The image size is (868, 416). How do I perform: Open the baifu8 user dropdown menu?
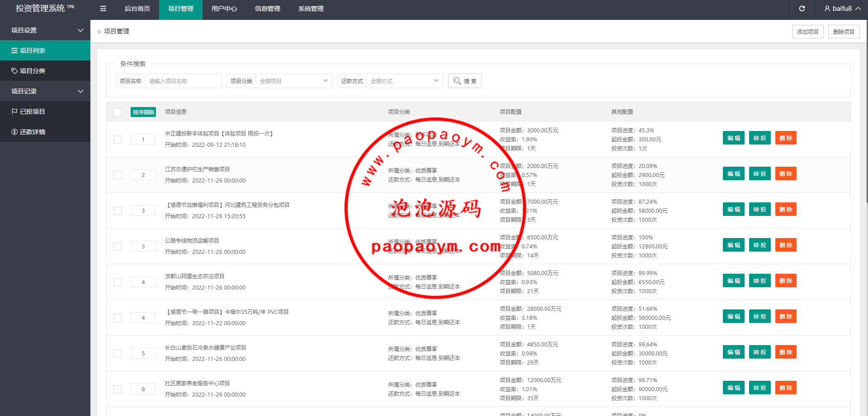point(842,9)
